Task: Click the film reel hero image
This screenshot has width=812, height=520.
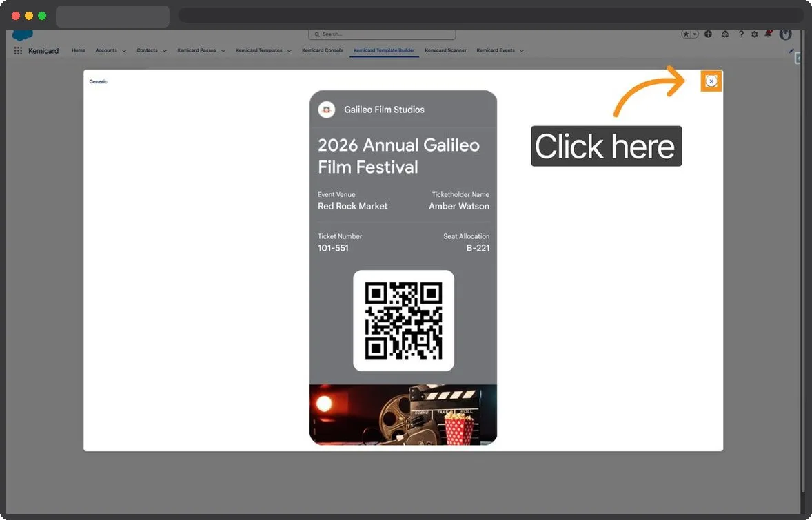Action: 403,415
